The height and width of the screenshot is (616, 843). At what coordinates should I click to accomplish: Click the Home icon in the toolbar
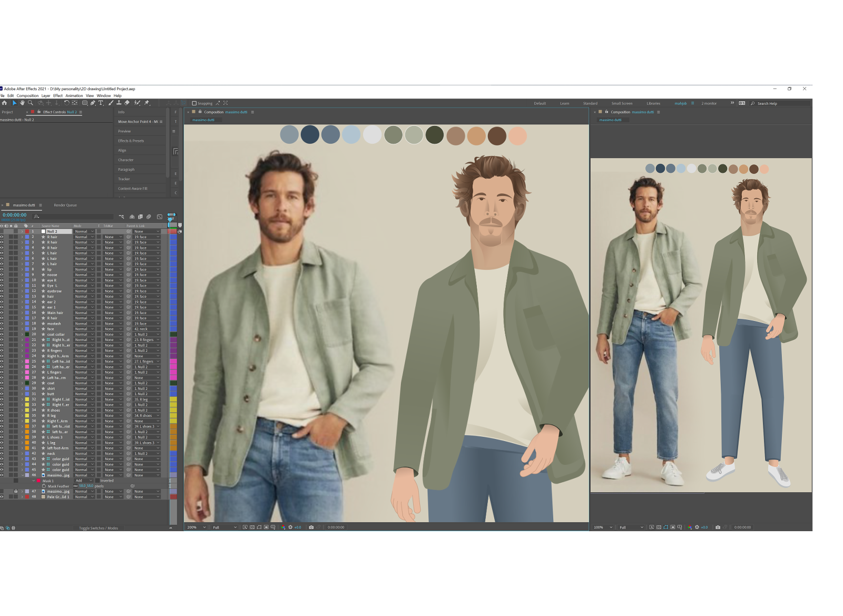[4, 103]
